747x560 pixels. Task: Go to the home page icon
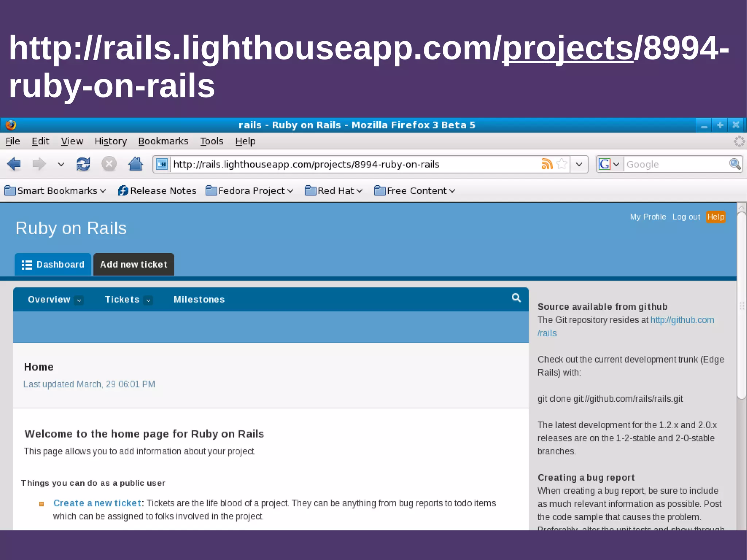(135, 164)
